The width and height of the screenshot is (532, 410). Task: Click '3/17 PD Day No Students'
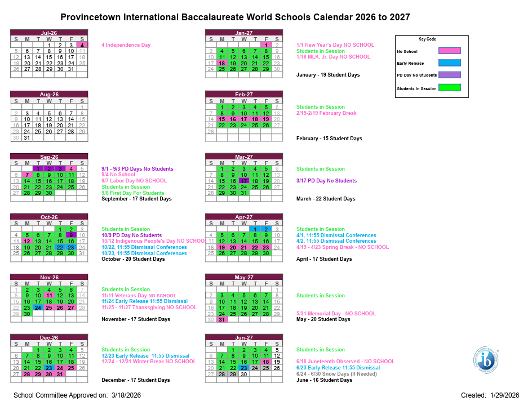(326, 180)
